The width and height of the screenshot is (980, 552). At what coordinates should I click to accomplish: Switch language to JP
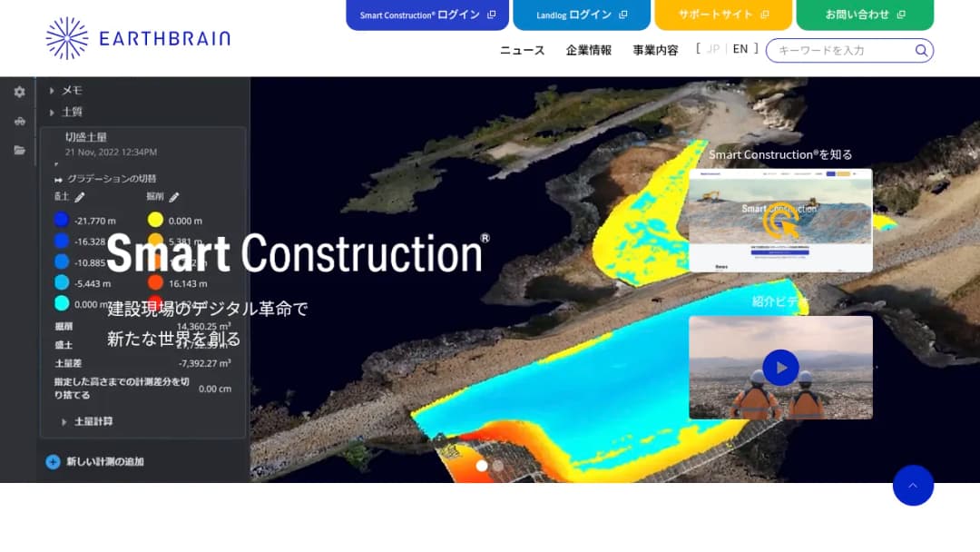(713, 49)
